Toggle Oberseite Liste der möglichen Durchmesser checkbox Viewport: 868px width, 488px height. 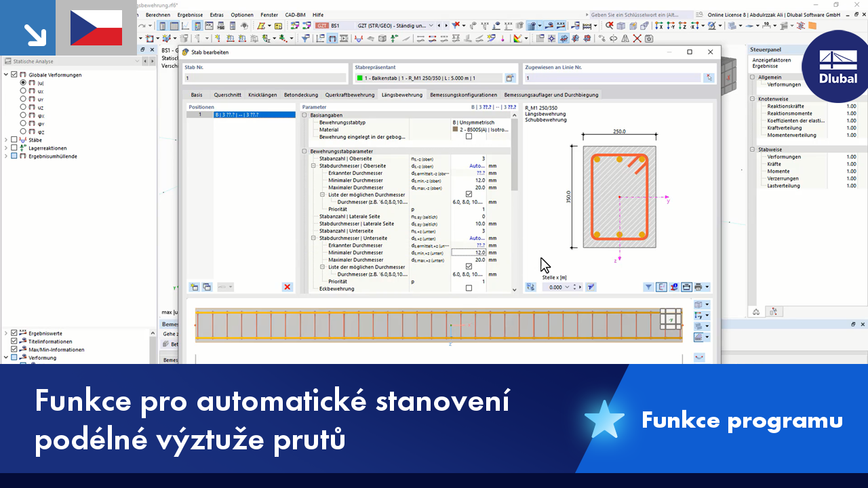click(469, 195)
